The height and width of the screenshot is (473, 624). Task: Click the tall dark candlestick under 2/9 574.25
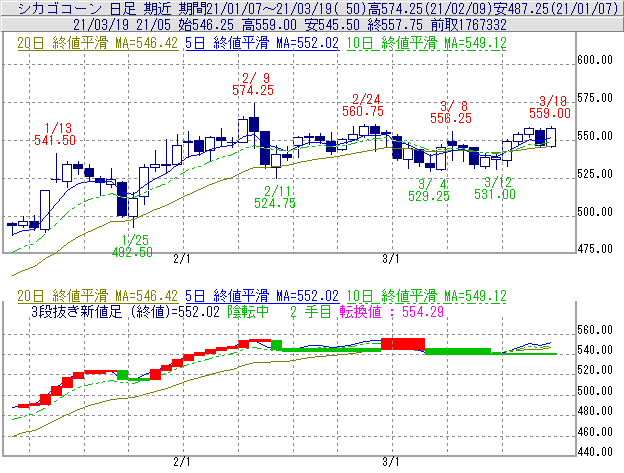tap(254, 124)
